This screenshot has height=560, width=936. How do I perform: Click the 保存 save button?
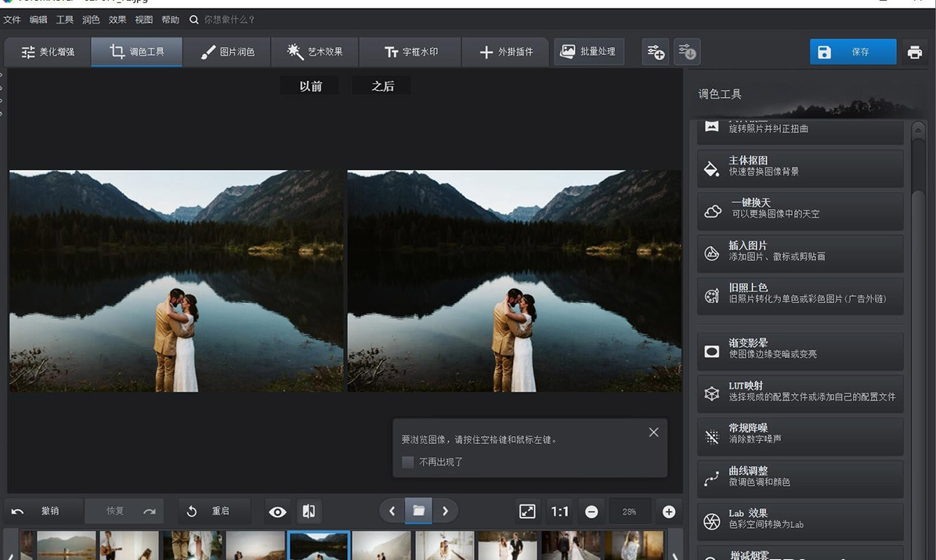853,52
